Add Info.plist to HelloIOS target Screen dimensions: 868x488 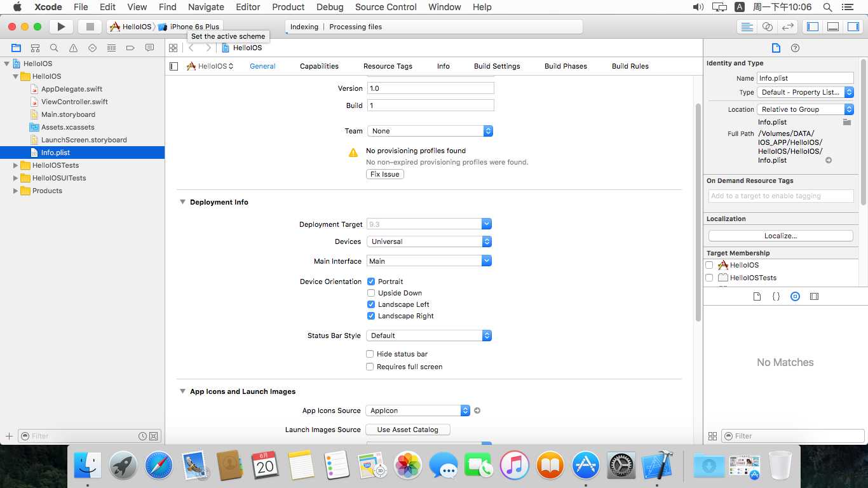point(709,265)
